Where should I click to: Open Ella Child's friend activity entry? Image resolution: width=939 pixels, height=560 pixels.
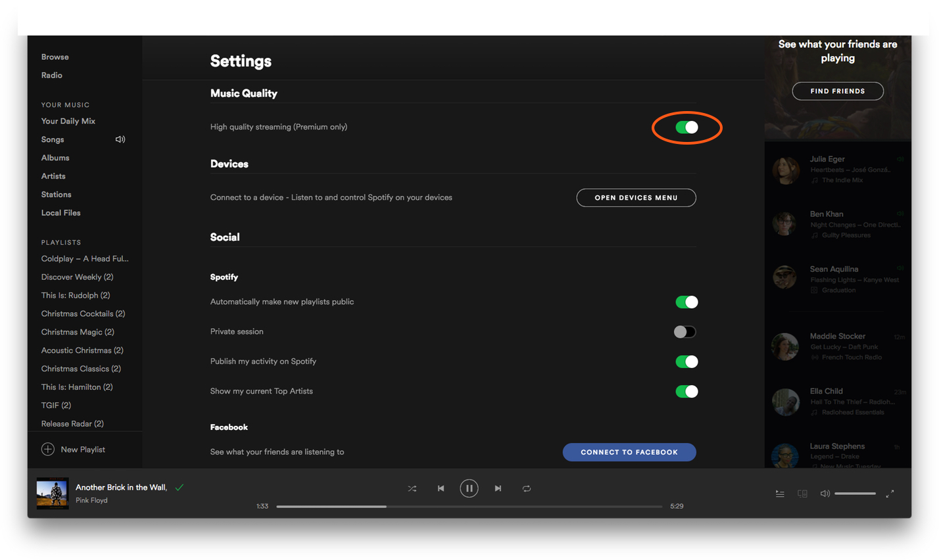point(838,402)
